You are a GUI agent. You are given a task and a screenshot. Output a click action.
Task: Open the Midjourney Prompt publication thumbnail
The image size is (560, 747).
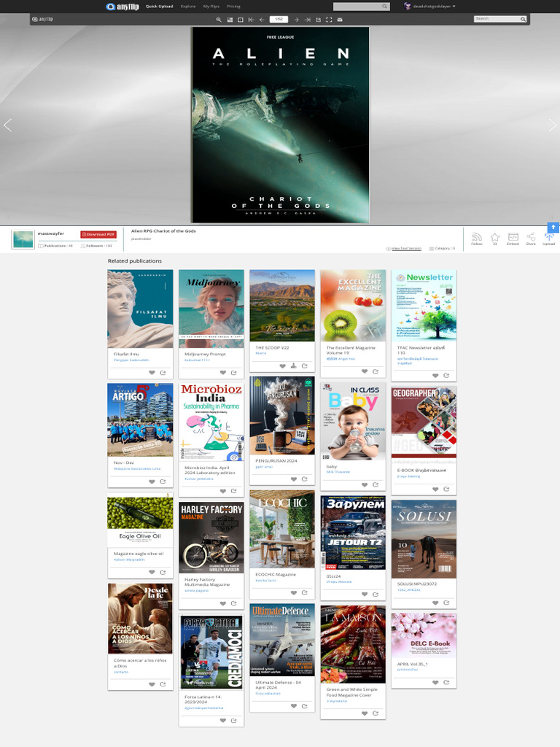(x=211, y=309)
